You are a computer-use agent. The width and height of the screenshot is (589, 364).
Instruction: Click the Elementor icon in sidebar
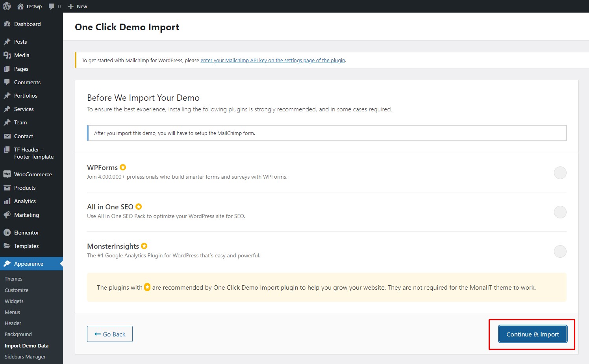pyautogui.click(x=7, y=233)
